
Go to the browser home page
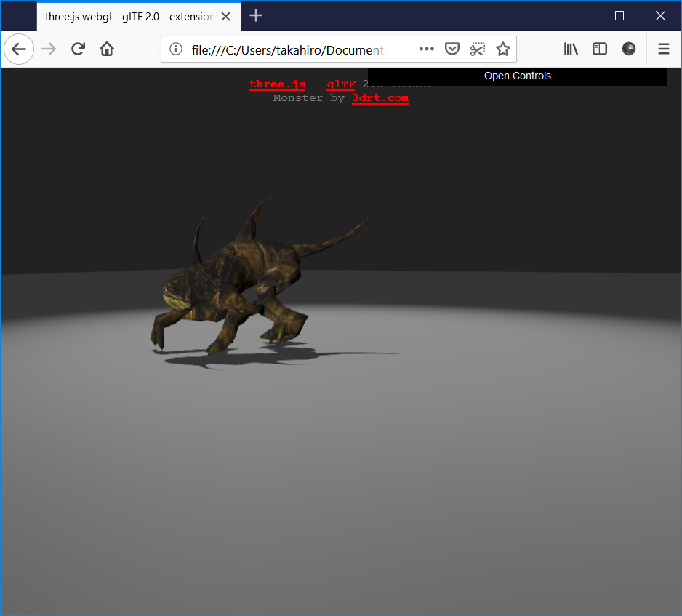tap(107, 49)
